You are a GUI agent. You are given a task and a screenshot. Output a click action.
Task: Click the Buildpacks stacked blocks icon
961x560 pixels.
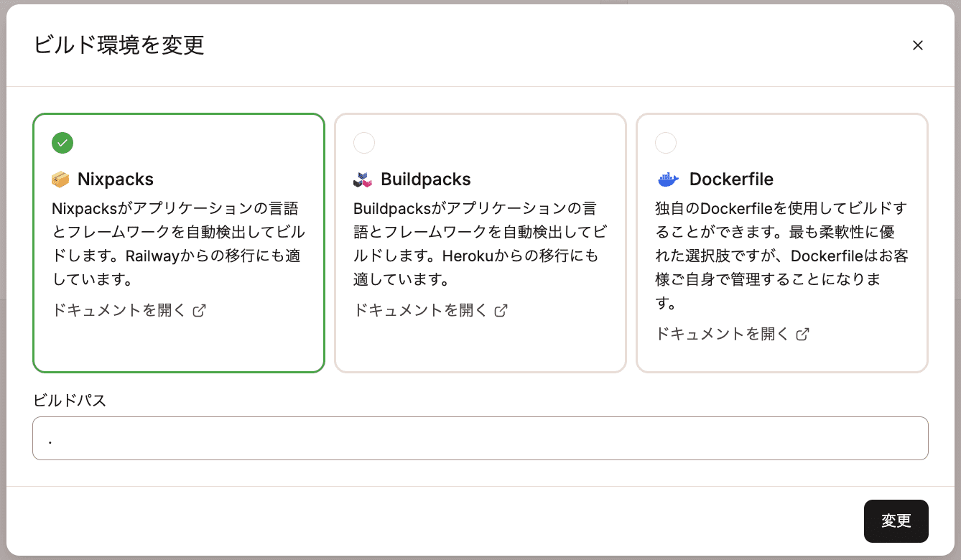click(363, 179)
